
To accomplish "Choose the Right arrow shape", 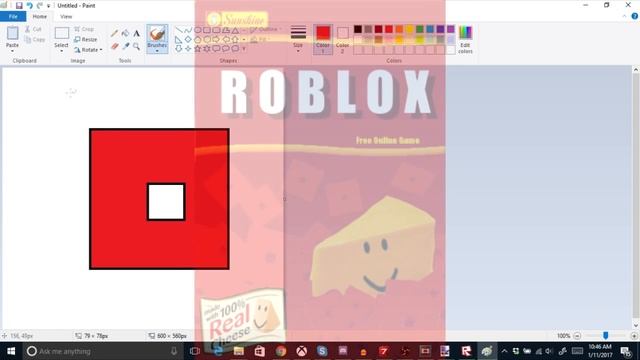I will tap(216, 40).
